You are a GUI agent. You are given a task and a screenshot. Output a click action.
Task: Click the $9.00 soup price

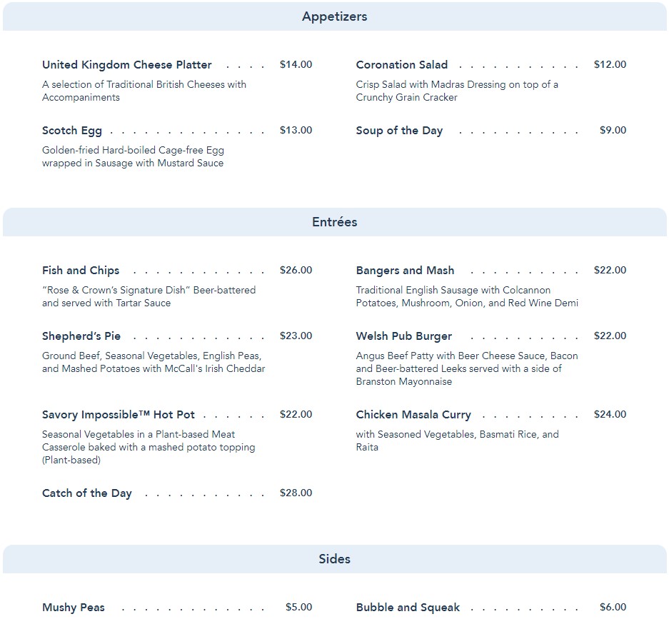[613, 131]
